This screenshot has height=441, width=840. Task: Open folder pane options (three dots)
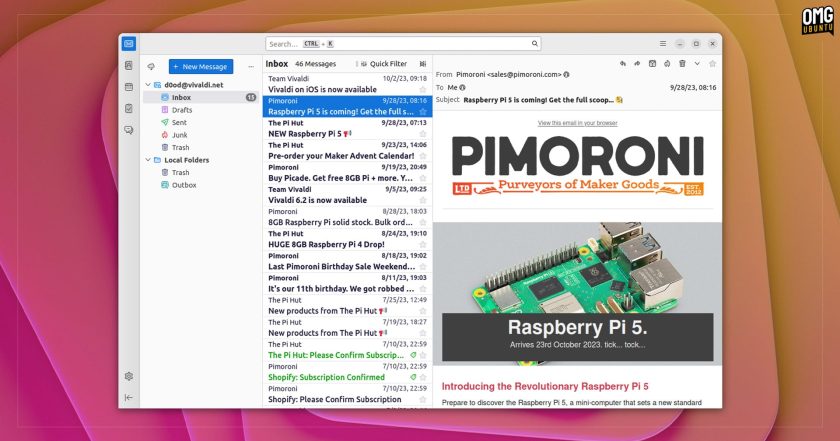251,66
